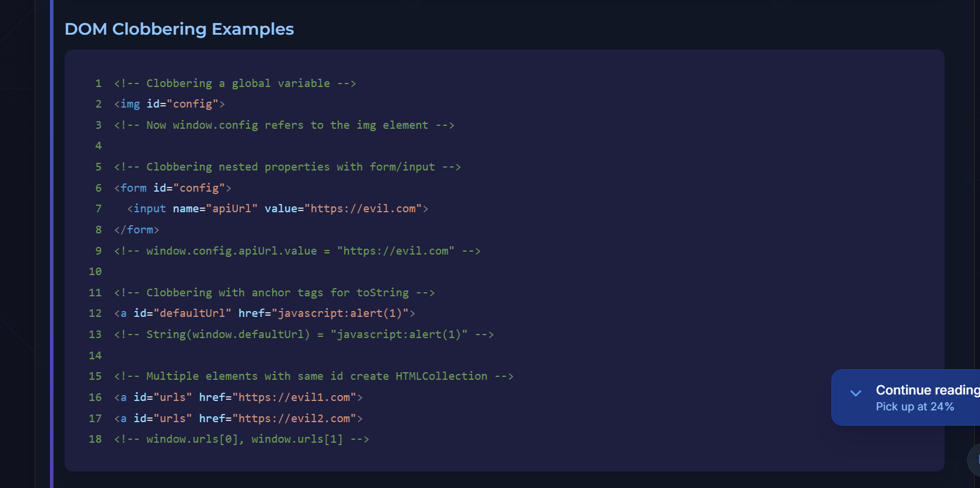
Task: Click the Pick up at 24% text
Action: [915, 407]
